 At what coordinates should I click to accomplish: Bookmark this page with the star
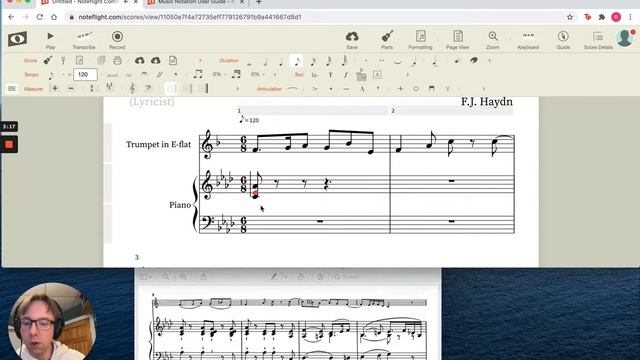(x=570, y=17)
